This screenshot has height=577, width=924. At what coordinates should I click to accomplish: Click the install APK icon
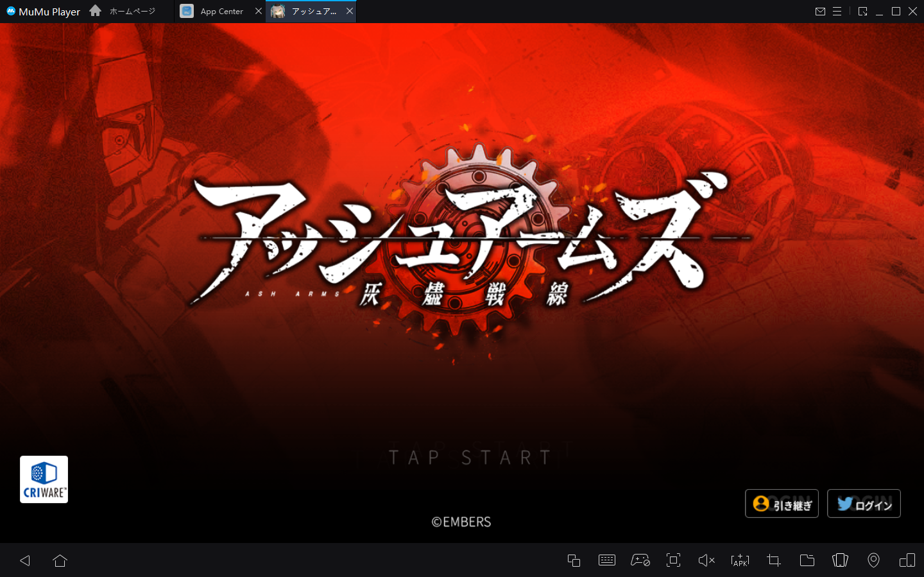click(x=740, y=560)
